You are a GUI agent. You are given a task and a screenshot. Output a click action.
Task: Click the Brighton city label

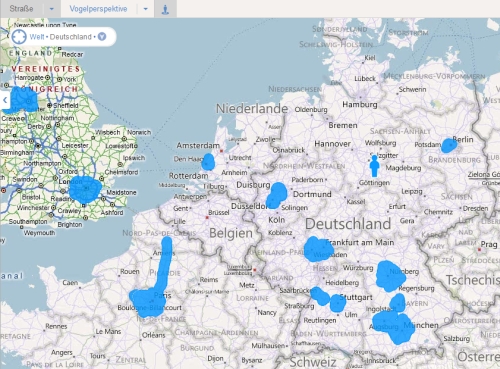(70, 224)
